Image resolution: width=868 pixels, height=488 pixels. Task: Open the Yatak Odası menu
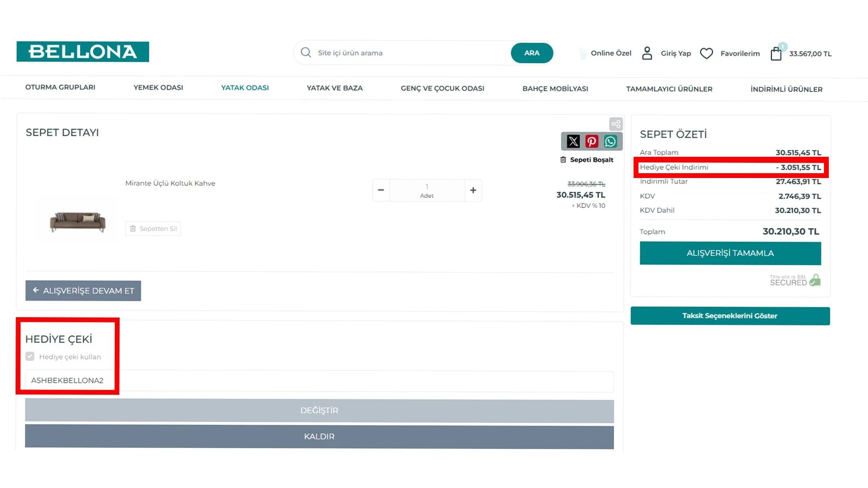coord(245,88)
